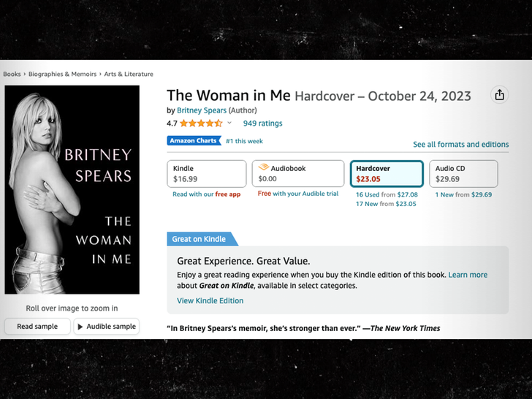Open View Kindle Edition link
The image size is (532, 399).
[x=210, y=300]
